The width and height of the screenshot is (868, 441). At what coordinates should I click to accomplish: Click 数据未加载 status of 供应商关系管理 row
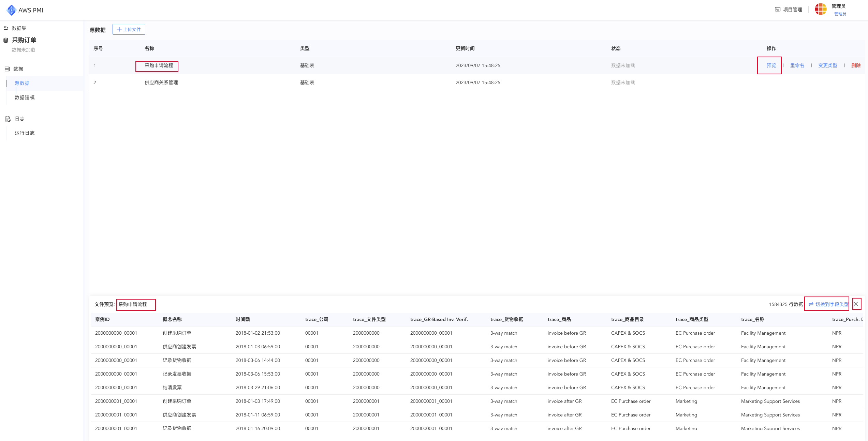[623, 82]
